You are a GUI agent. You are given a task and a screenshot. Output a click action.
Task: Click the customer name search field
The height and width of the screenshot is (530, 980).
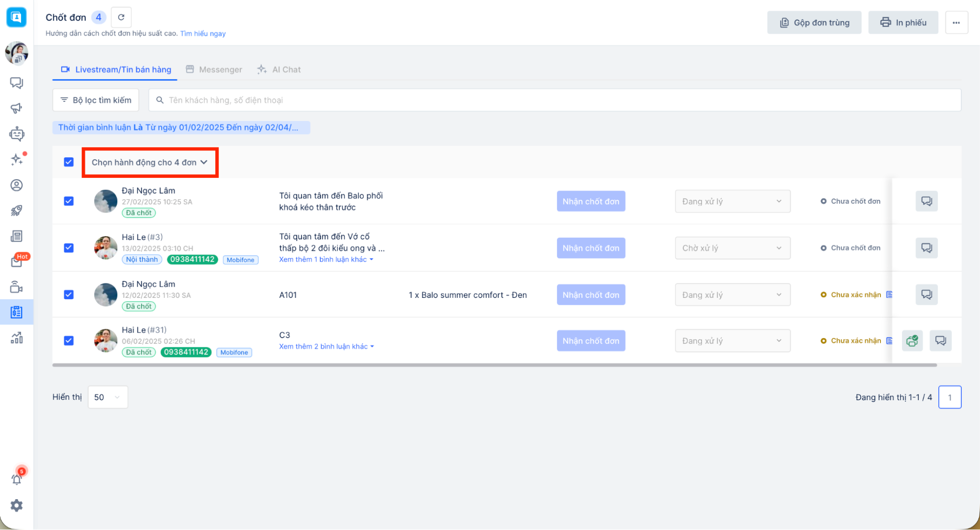pyautogui.click(x=554, y=100)
